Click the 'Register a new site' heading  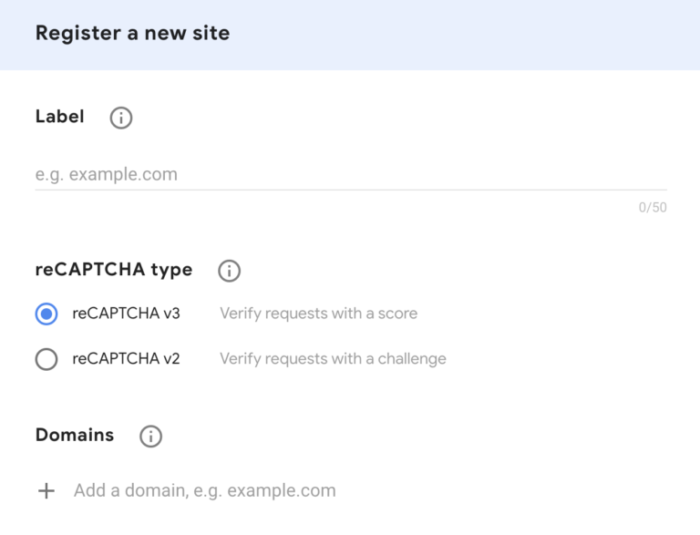[132, 33]
